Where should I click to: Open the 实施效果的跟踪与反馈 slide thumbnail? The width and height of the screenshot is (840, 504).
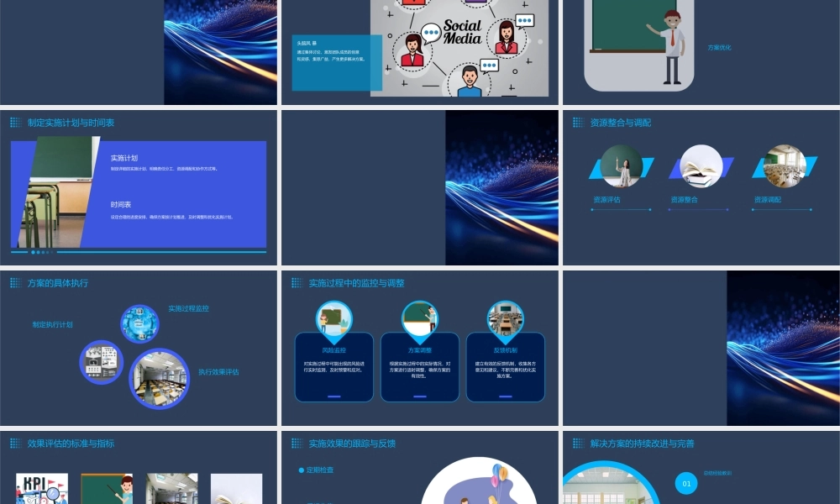point(420,468)
